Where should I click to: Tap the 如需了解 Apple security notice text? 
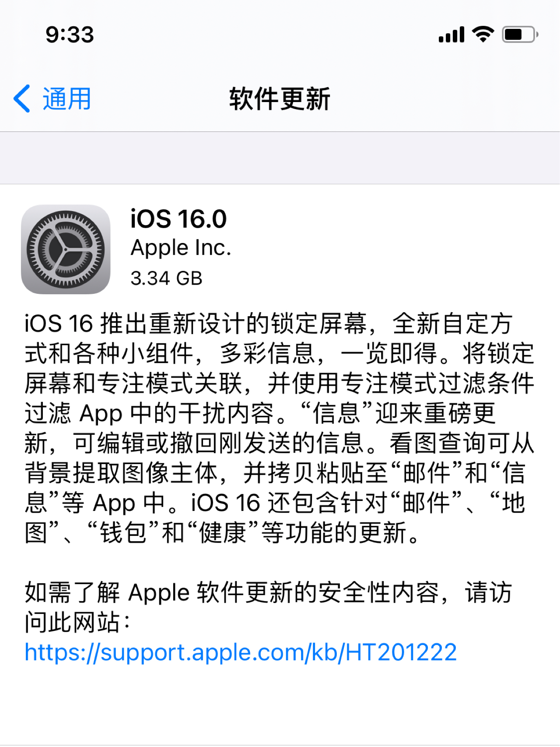268,607
